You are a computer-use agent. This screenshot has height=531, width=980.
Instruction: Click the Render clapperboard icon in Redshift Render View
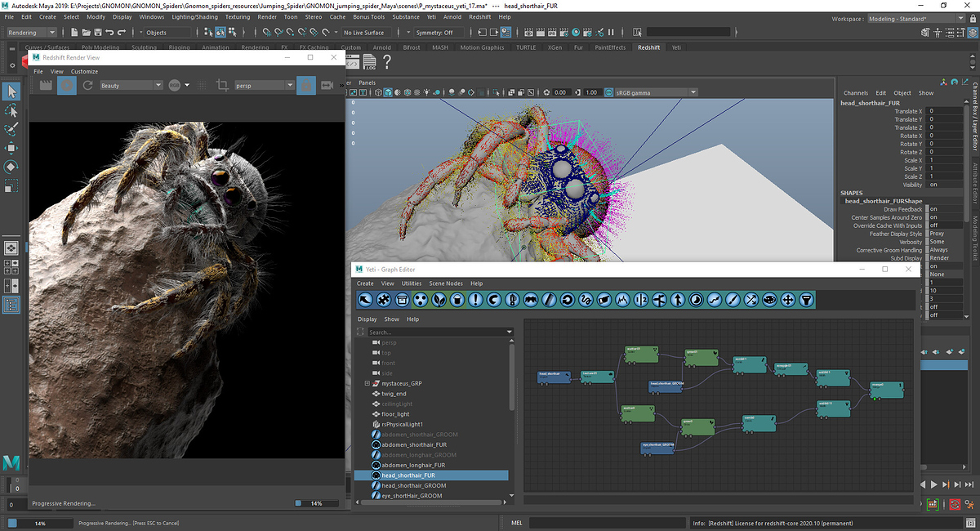[46, 85]
